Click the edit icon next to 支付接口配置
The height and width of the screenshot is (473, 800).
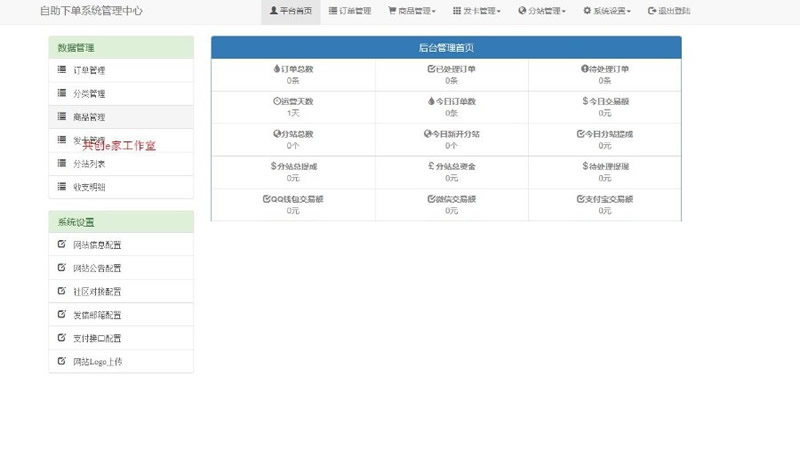[62, 337]
